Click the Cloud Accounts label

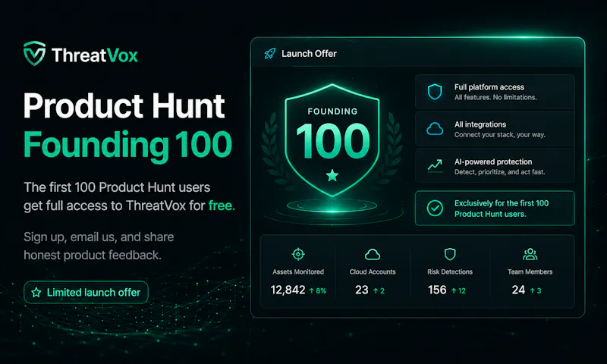[373, 272]
